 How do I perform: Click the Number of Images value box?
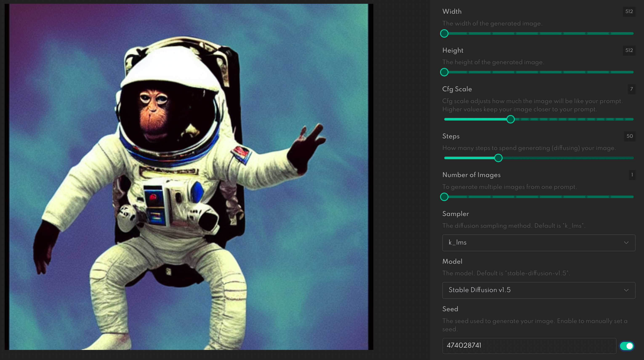632,175
